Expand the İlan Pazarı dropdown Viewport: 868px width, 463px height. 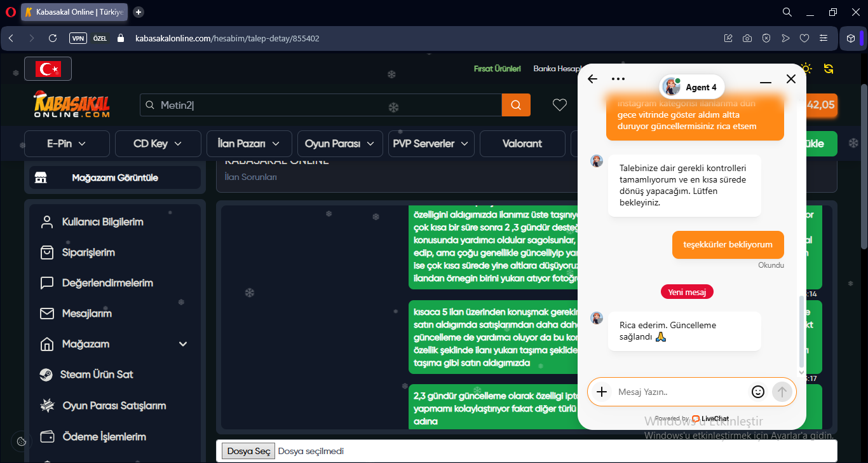click(249, 144)
